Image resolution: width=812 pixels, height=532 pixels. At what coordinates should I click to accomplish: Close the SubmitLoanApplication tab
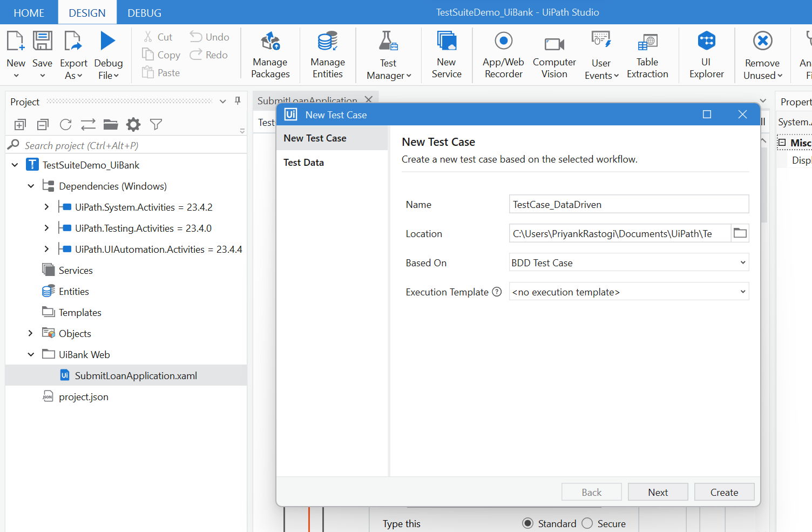coord(369,99)
